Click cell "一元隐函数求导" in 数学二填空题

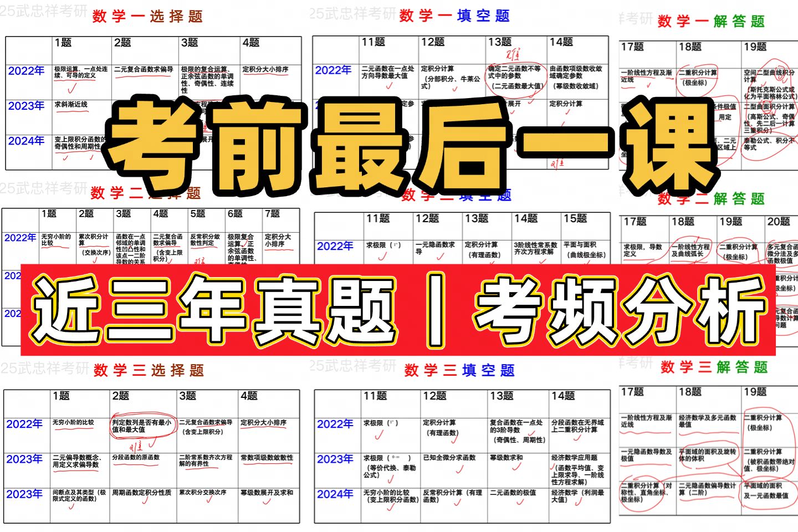(436, 248)
